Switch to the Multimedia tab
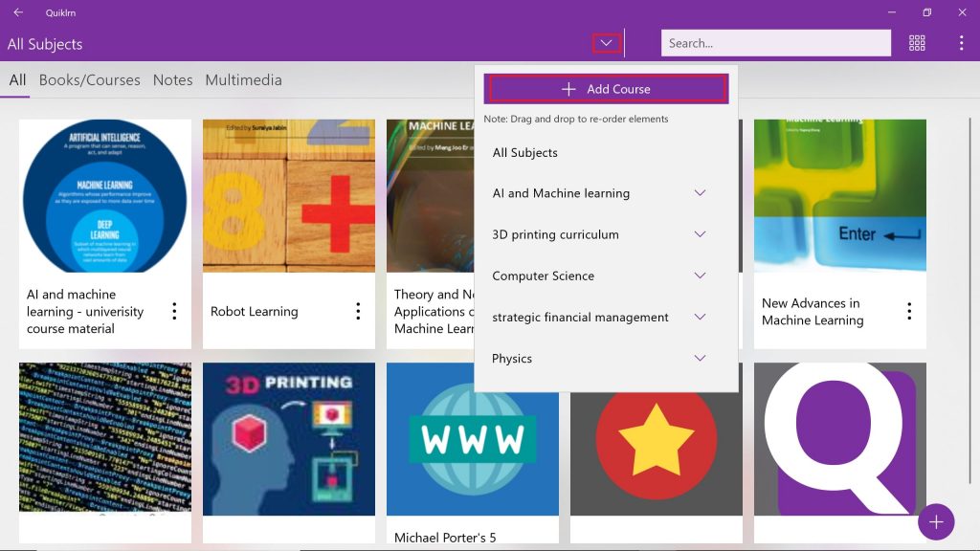The image size is (980, 551). click(x=243, y=80)
